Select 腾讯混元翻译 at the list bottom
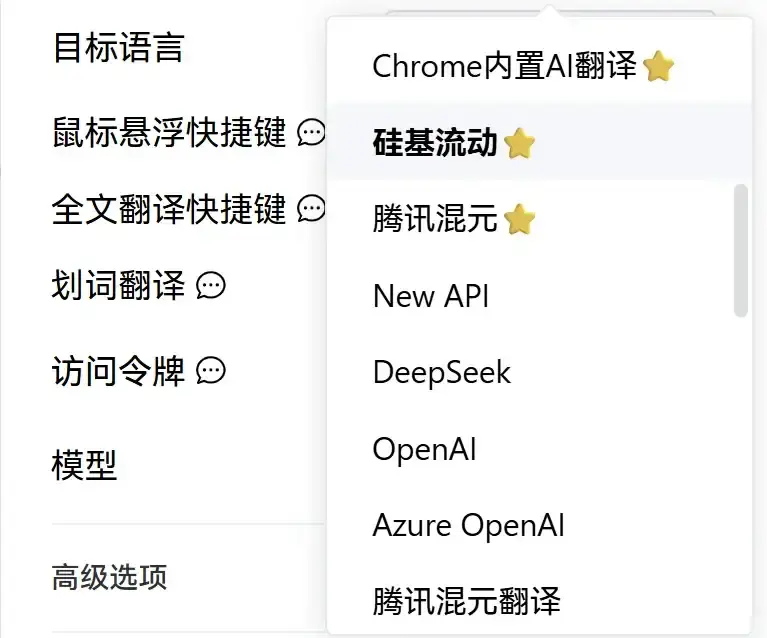 pos(531,601)
